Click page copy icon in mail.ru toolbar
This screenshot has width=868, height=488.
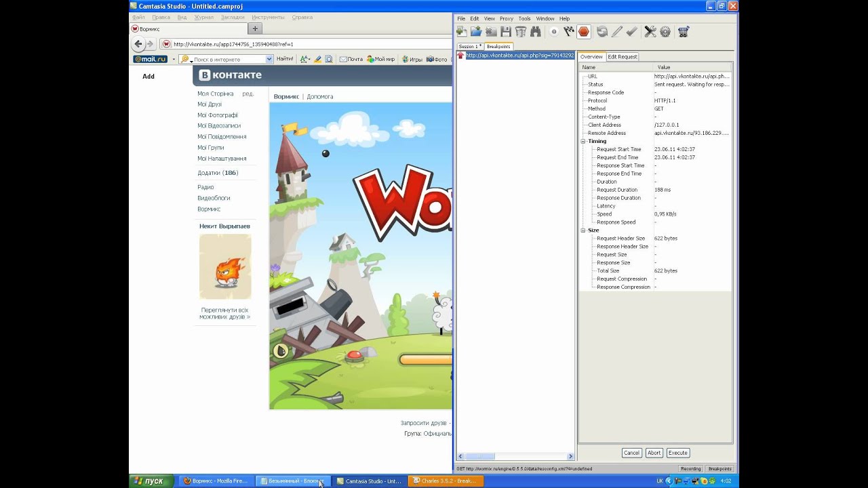[x=329, y=59]
